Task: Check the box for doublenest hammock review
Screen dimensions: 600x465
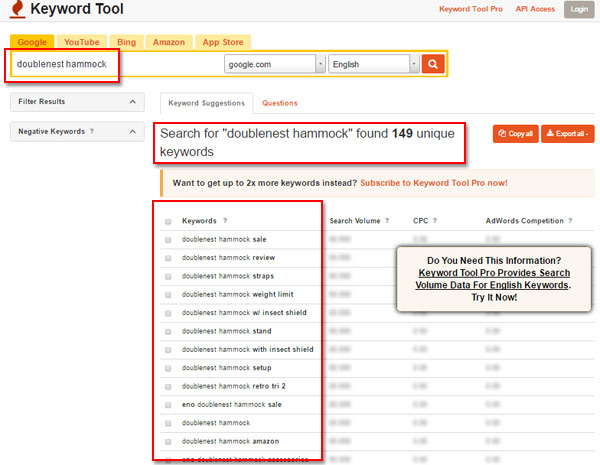Action: click(168, 258)
